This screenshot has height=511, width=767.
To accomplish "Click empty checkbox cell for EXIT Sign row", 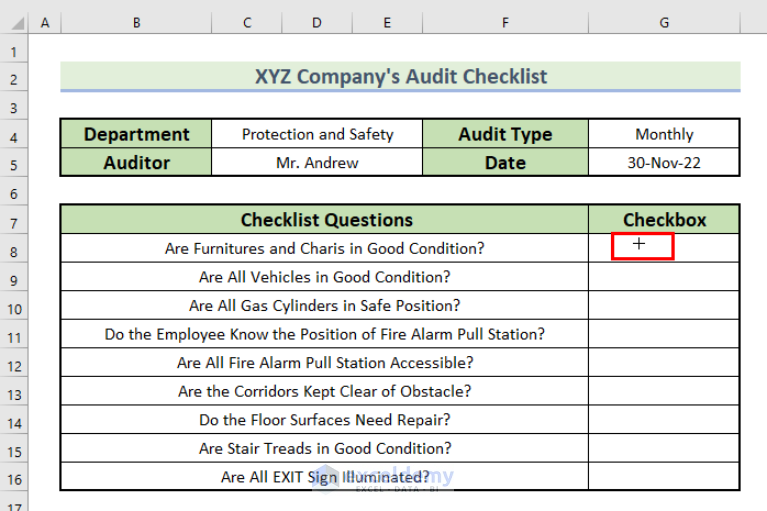I will pos(664,477).
